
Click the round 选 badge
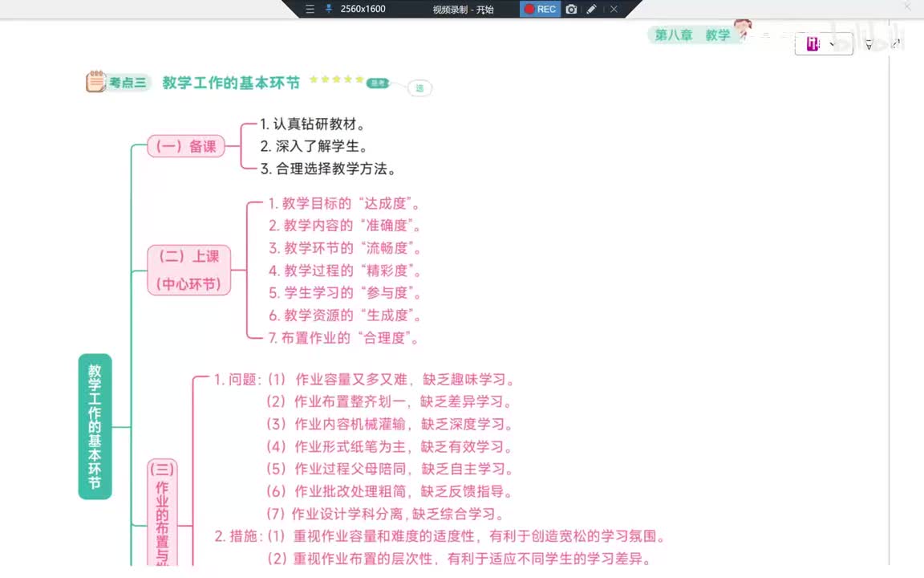(419, 88)
